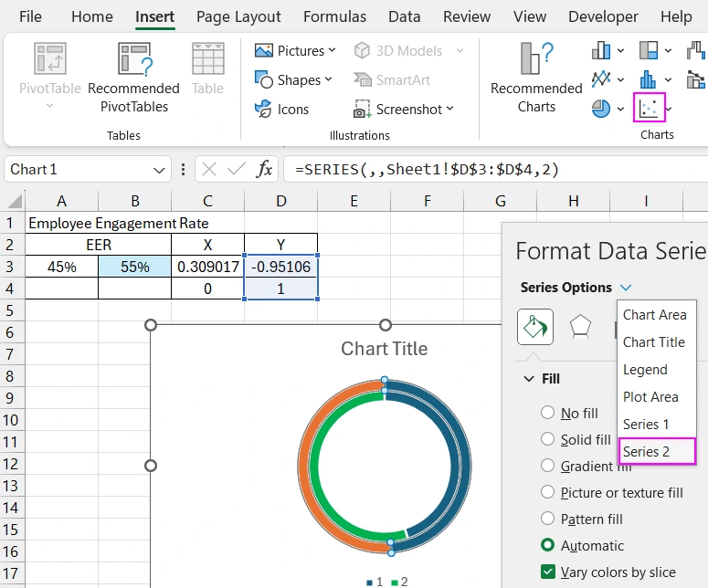708x588 pixels.
Task: Switch to the Page Layout tab
Action: pyautogui.click(x=238, y=16)
